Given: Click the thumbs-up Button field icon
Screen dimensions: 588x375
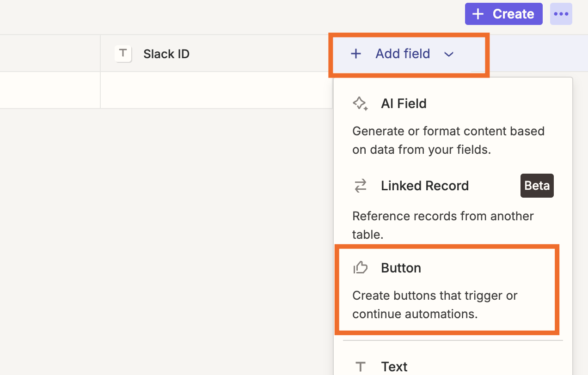Looking at the screenshot, I should (360, 268).
